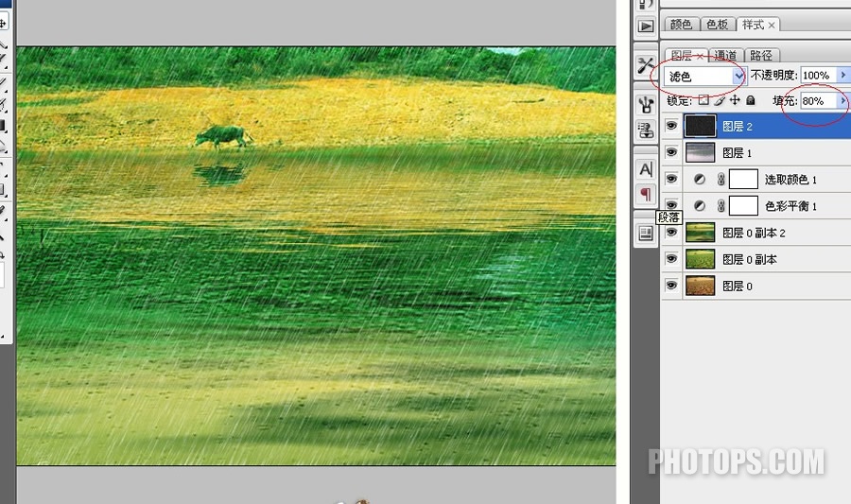
Task: Switch to the 通道 tab
Action: click(725, 56)
